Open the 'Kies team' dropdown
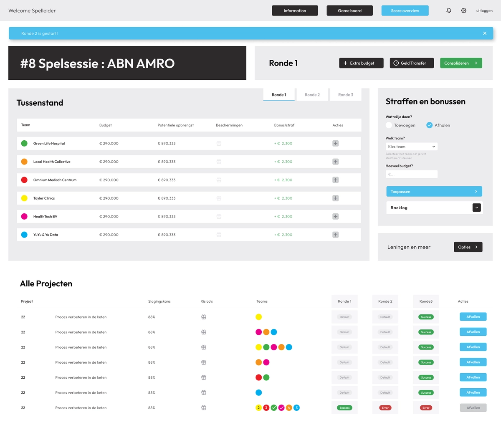Viewport: 501px width, 448px height. click(x=411, y=147)
